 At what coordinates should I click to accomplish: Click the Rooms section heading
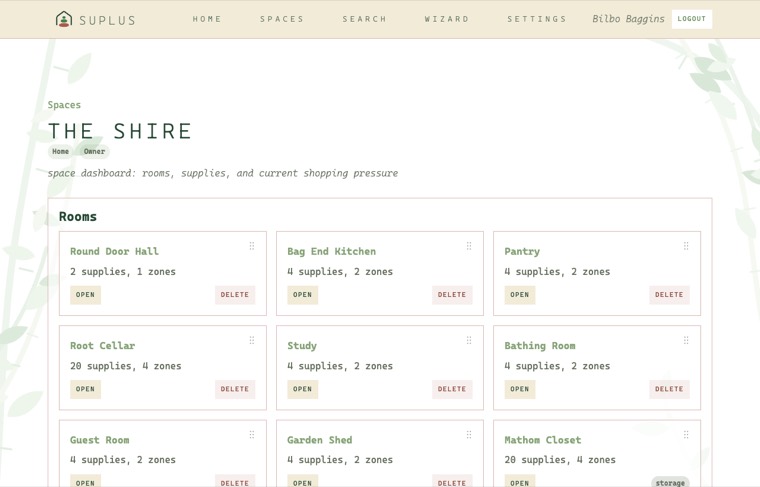click(78, 217)
